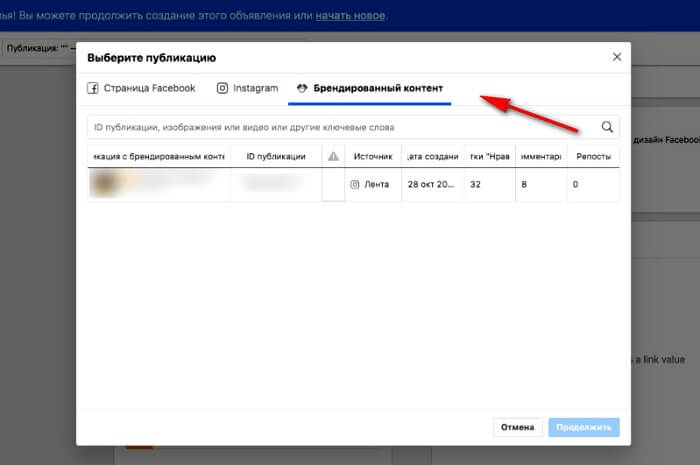
Task: Follow the начать новое link
Action: pyautogui.click(x=350, y=16)
